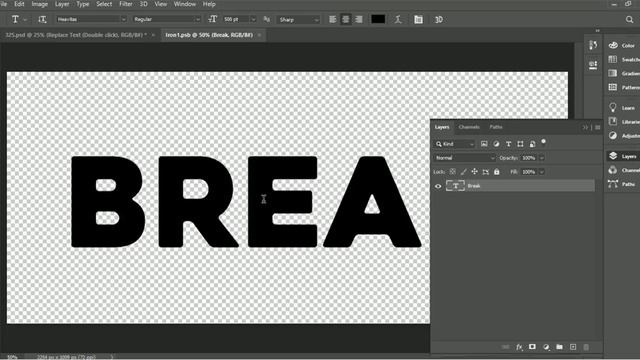This screenshot has width=640, height=360.
Task: Switch to the 325.psd document tab
Action: pyautogui.click(x=76, y=35)
